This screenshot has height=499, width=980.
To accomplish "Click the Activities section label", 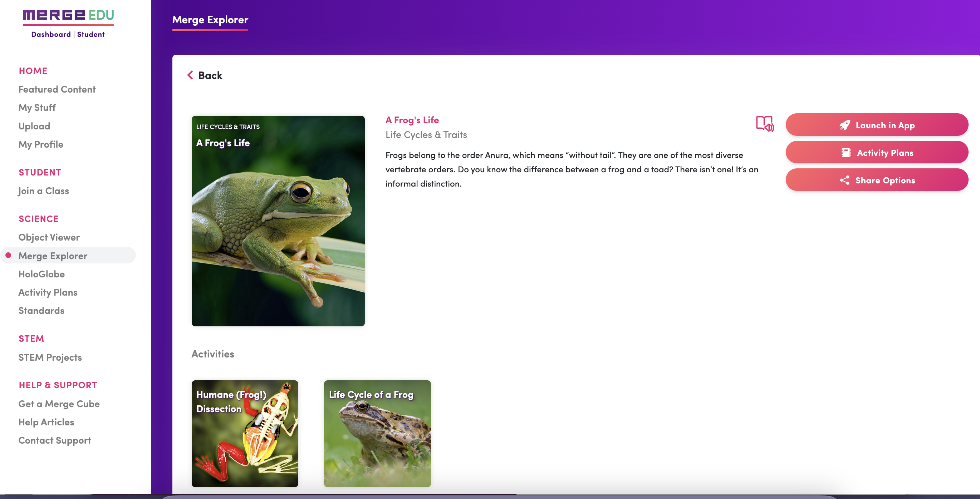I will (x=213, y=354).
